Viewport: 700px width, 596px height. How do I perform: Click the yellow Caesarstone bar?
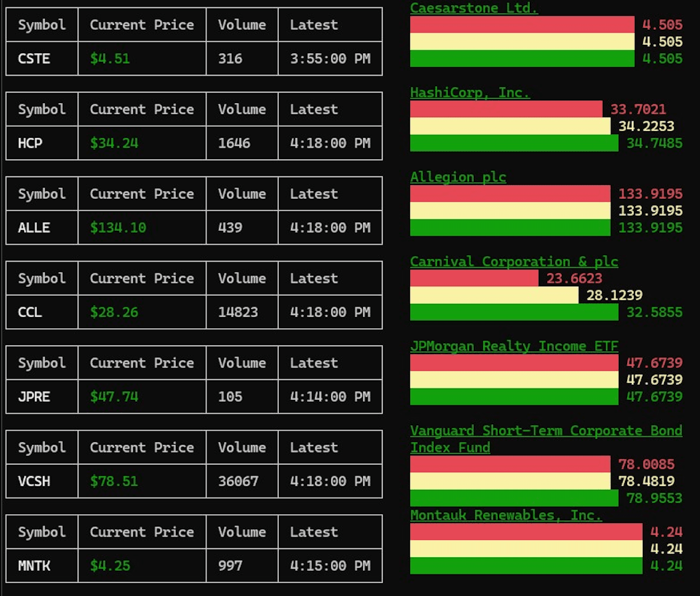point(522,41)
